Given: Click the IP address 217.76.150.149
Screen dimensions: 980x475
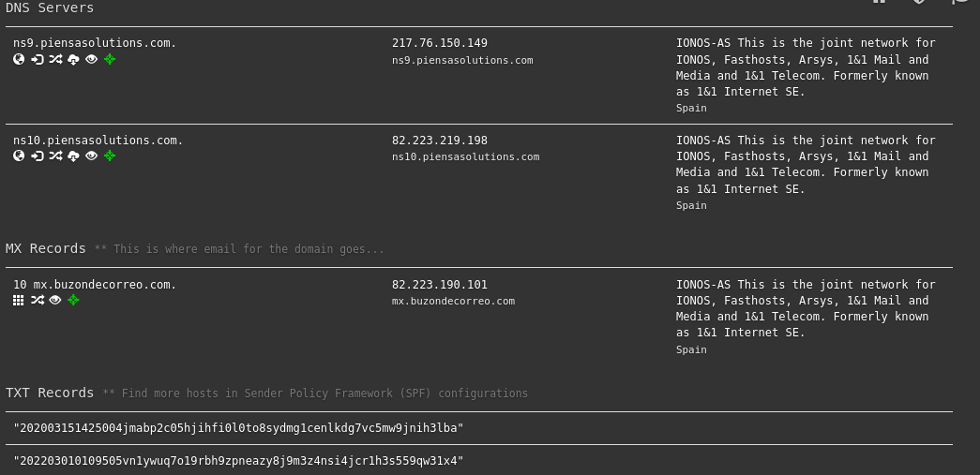Looking at the screenshot, I should 439,43.
